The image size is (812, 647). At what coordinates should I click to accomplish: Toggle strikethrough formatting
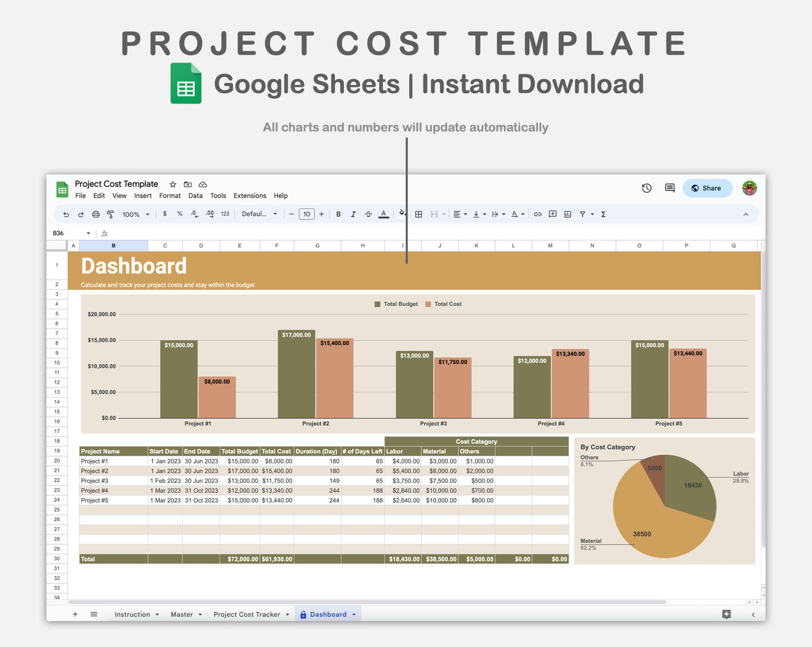coord(368,214)
